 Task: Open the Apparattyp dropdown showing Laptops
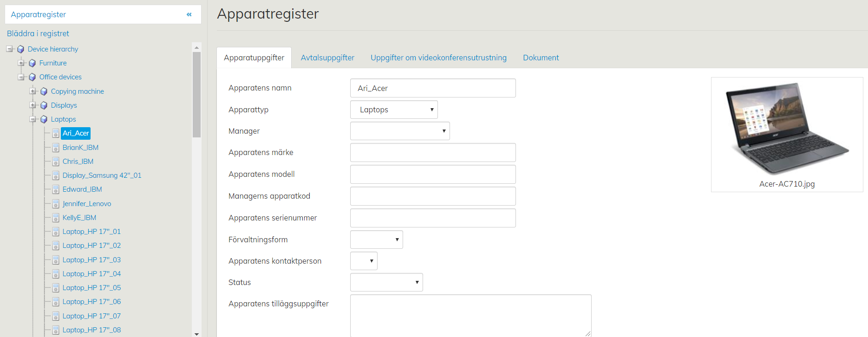click(x=393, y=110)
